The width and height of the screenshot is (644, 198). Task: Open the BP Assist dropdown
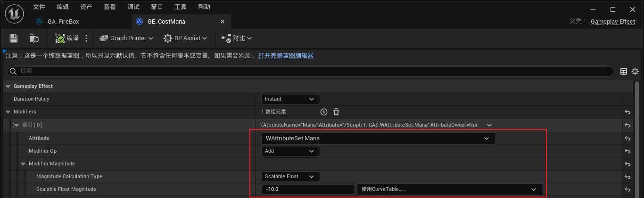click(185, 38)
